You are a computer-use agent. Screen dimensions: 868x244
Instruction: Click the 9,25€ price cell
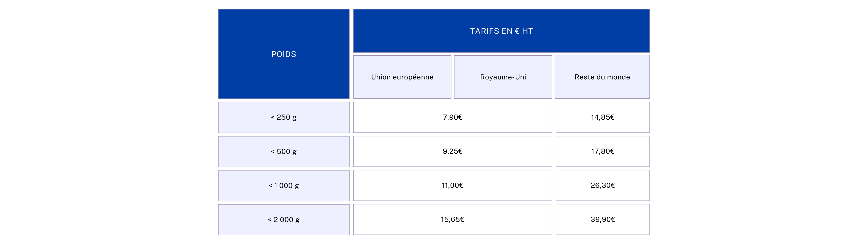453,151
